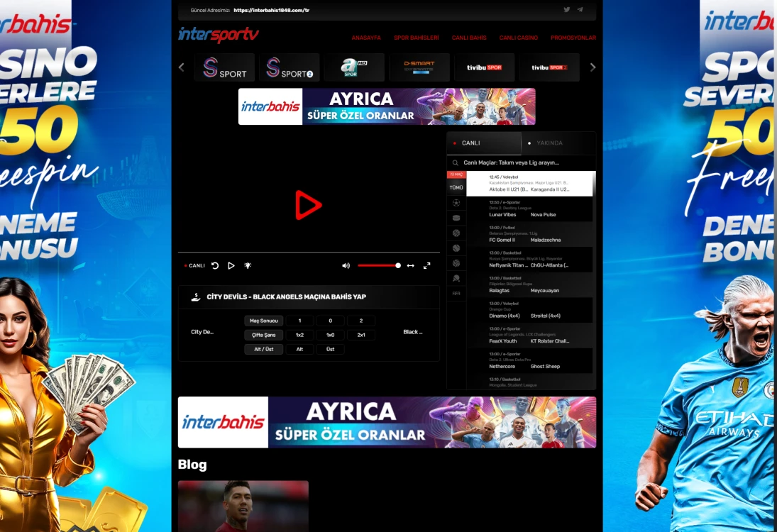Adjust the volume slider on the player
777x532 pixels.
click(380, 265)
